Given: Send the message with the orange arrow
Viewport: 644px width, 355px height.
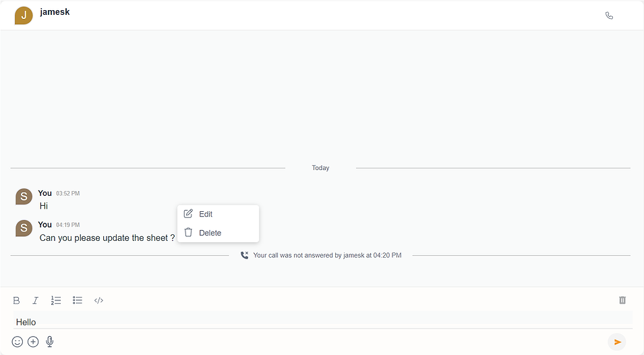Looking at the screenshot, I should [617, 342].
